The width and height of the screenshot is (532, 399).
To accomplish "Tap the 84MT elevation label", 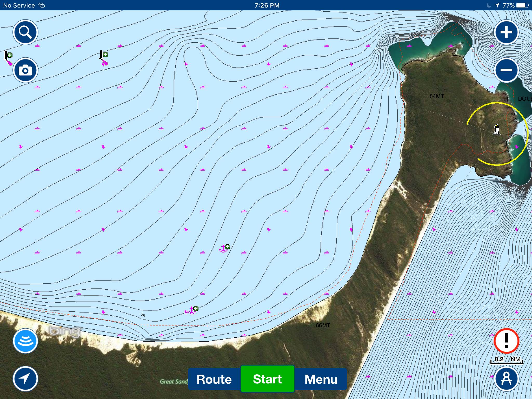I will click(437, 96).
